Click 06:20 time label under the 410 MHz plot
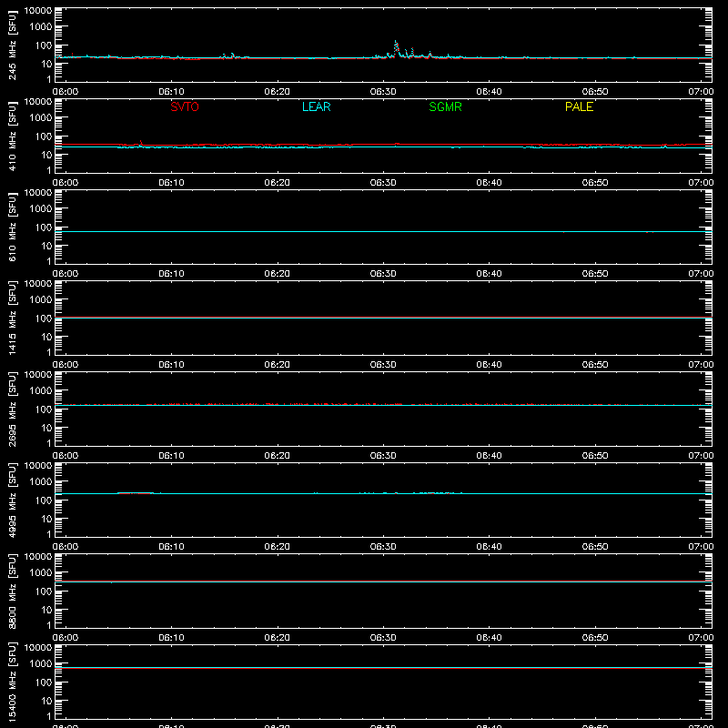 coord(278,183)
